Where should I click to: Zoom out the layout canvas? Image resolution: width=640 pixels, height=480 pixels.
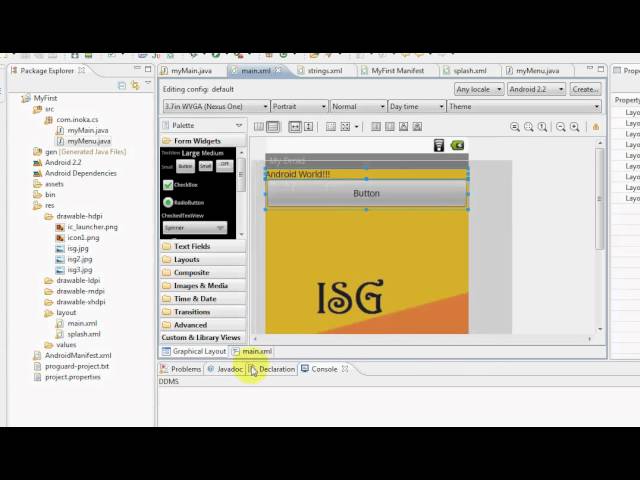click(x=561, y=127)
